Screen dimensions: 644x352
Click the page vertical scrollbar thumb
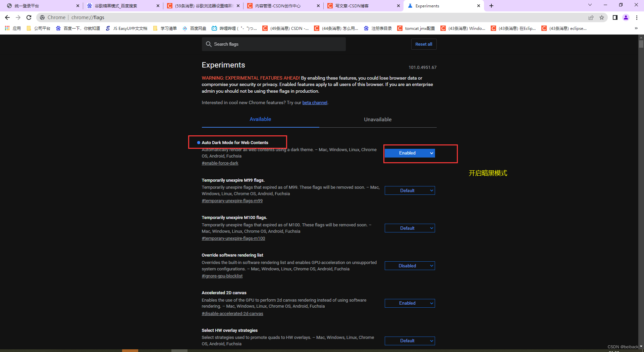tap(641, 44)
